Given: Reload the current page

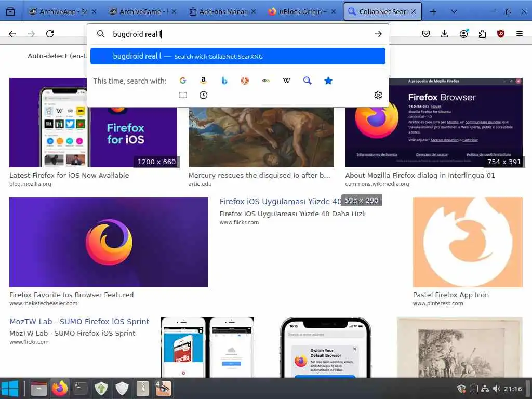Looking at the screenshot, I should tap(50, 34).
